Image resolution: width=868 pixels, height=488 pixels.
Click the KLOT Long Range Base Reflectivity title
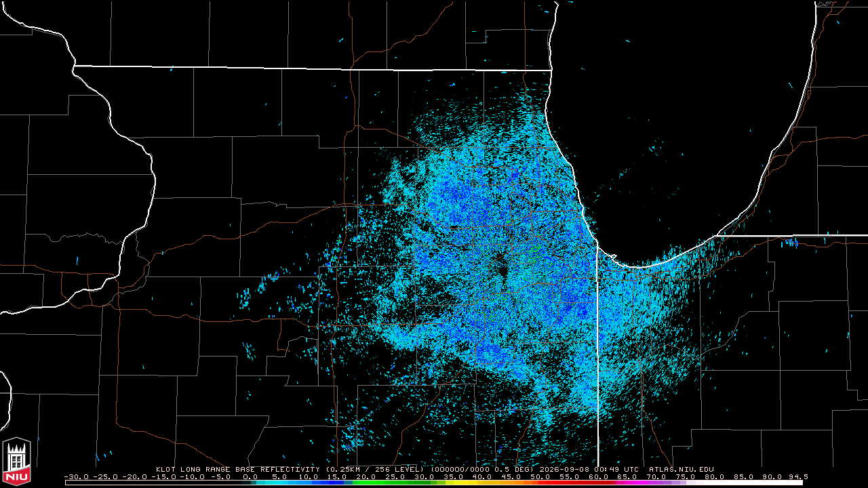237,469
